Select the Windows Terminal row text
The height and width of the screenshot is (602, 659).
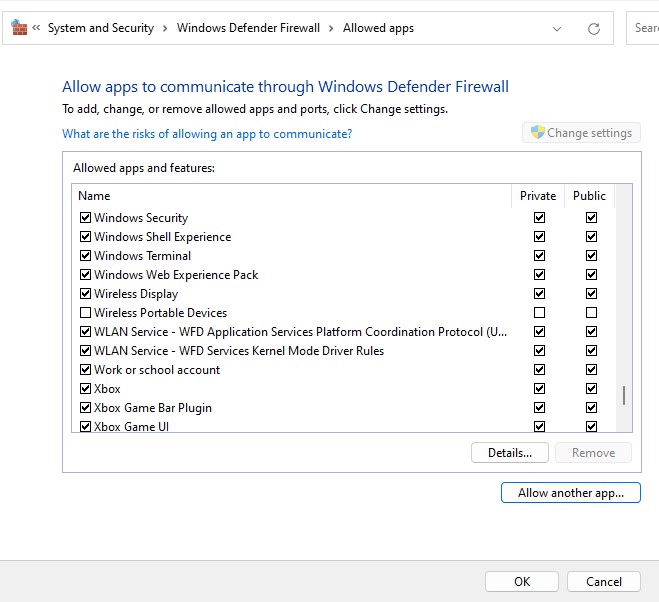(x=142, y=256)
